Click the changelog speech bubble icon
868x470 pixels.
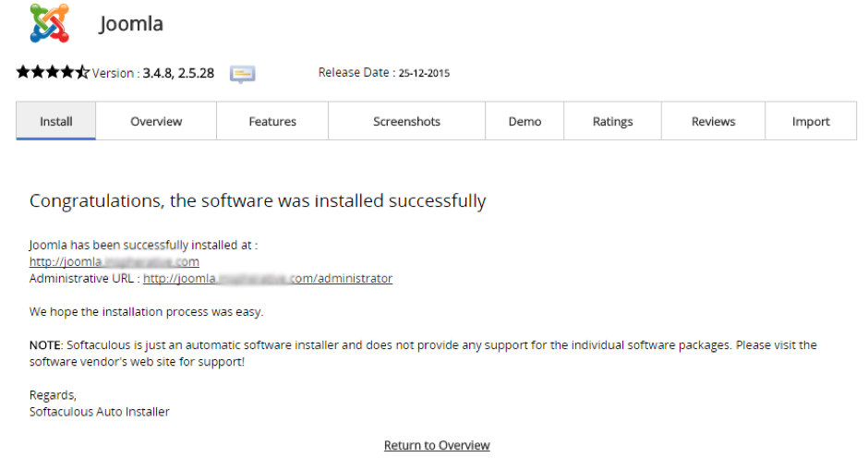point(243,74)
